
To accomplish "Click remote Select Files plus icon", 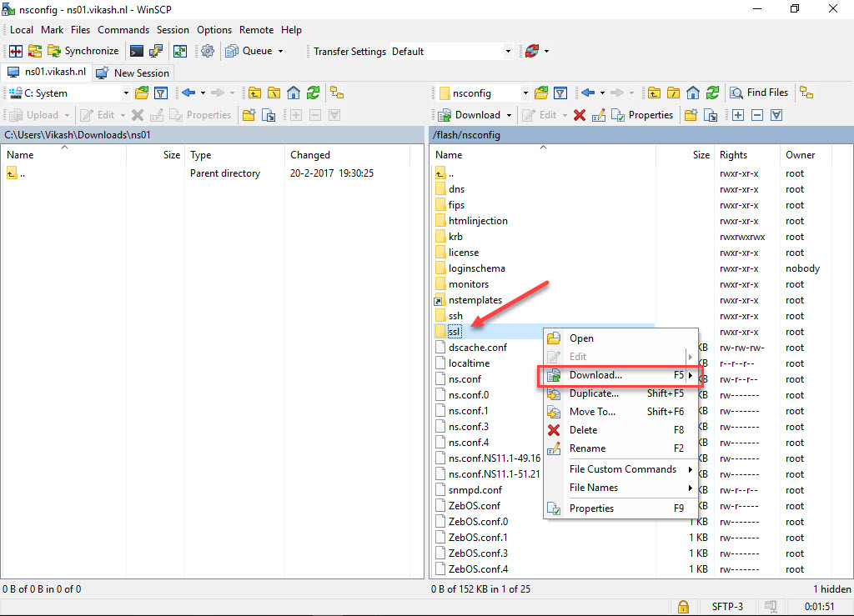I will (738, 115).
